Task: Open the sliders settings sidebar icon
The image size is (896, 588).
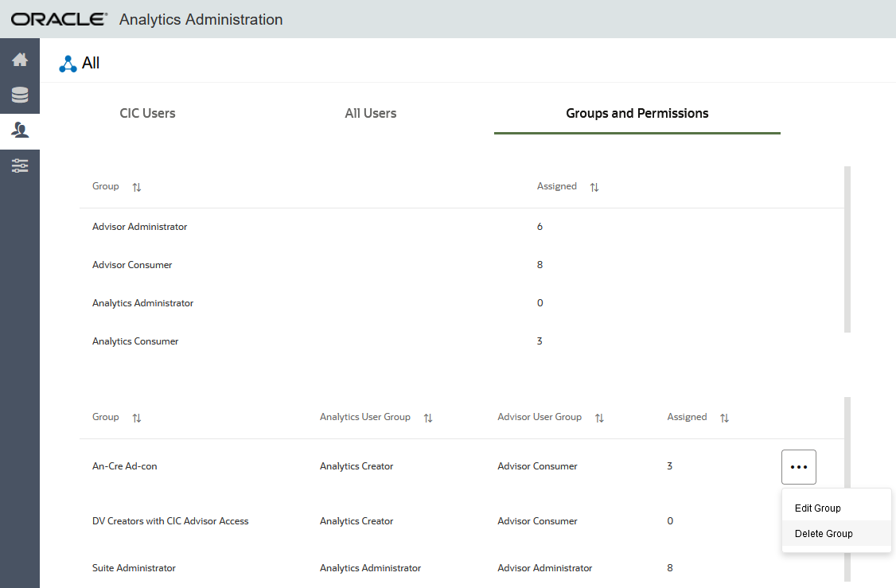Action: 20,165
